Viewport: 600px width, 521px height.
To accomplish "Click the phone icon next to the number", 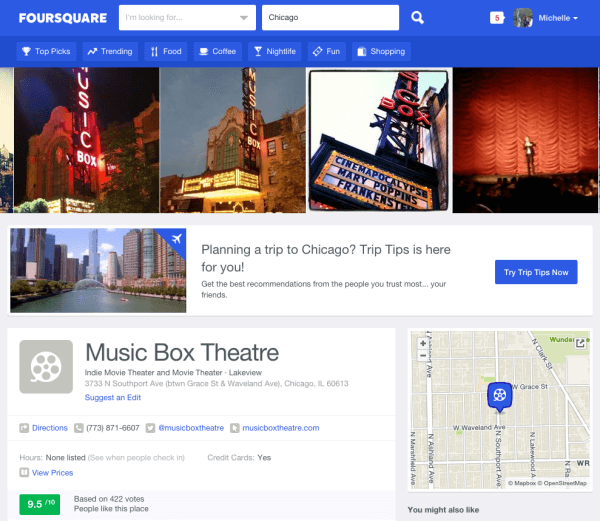I will 78,428.
